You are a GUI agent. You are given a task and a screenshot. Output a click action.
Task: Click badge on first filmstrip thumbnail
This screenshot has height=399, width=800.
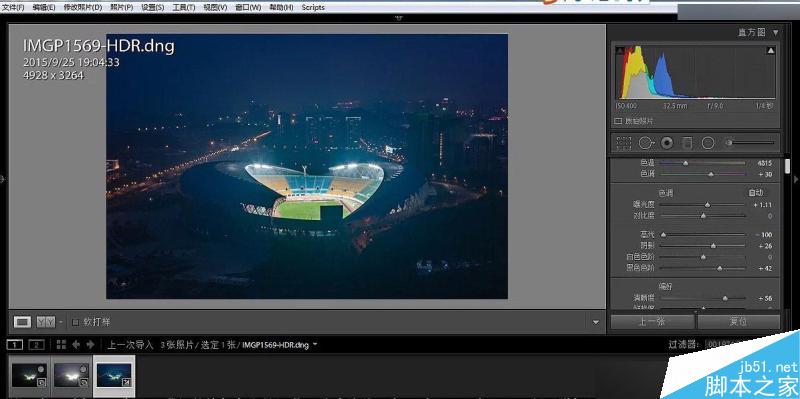point(42,382)
